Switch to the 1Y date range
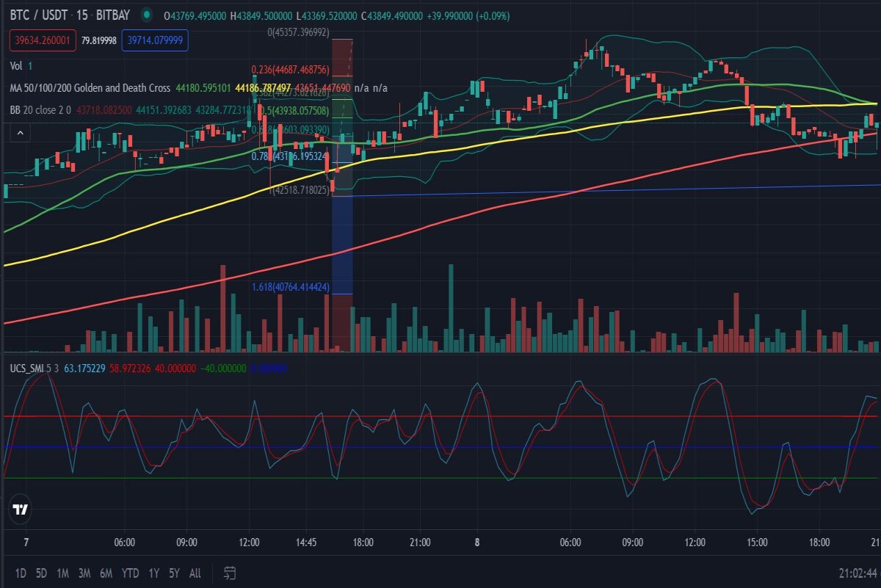The image size is (881, 588). [x=153, y=573]
